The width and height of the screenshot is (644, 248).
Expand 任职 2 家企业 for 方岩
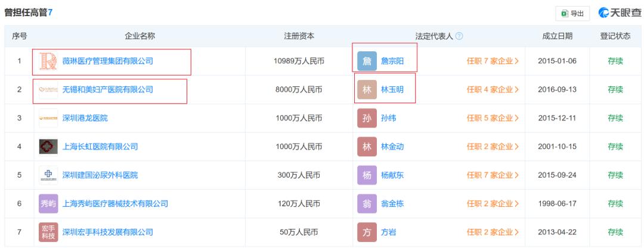click(493, 232)
